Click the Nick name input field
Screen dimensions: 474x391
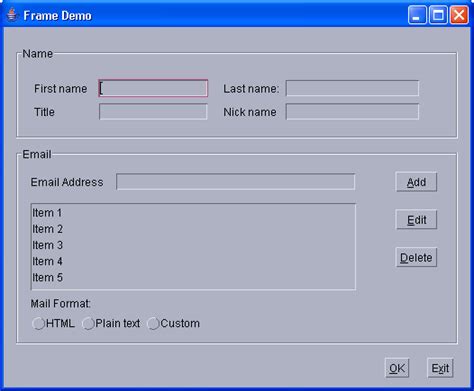tap(352, 112)
